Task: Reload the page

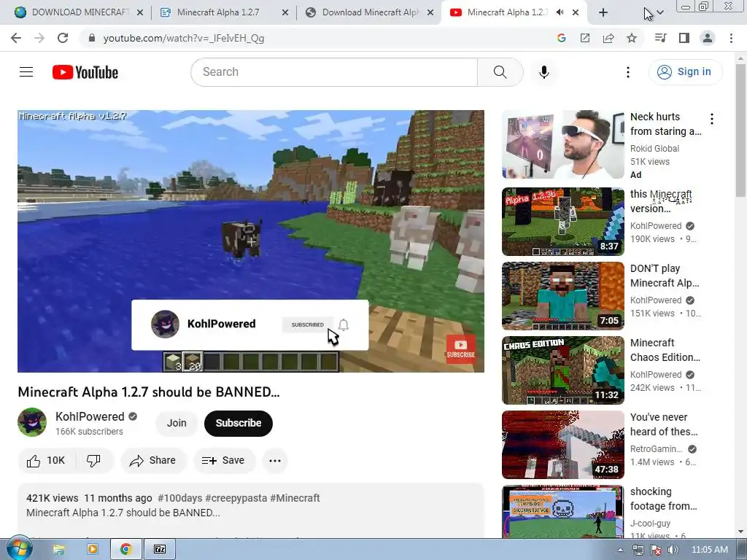Action: tap(63, 38)
